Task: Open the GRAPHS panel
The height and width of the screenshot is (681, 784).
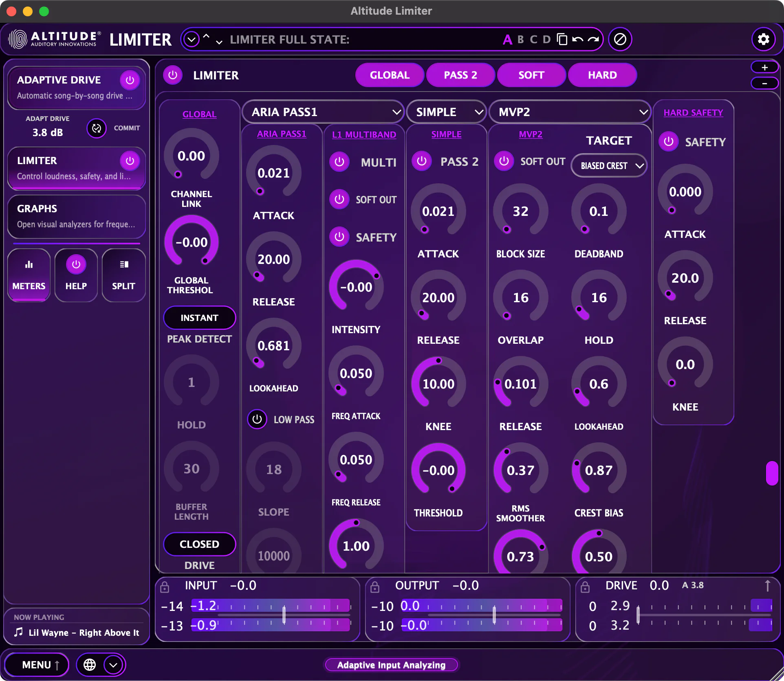Action: tap(77, 216)
